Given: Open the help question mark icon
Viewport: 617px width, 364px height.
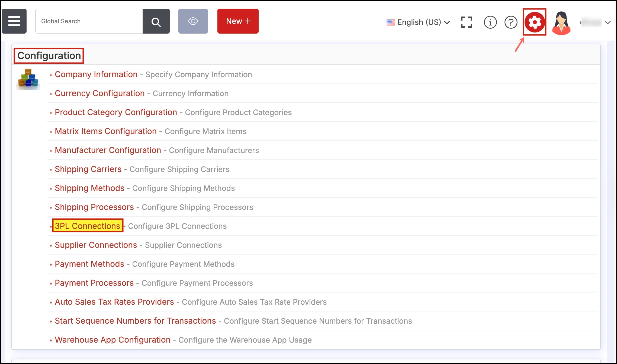Looking at the screenshot, I should pos(511,22).
